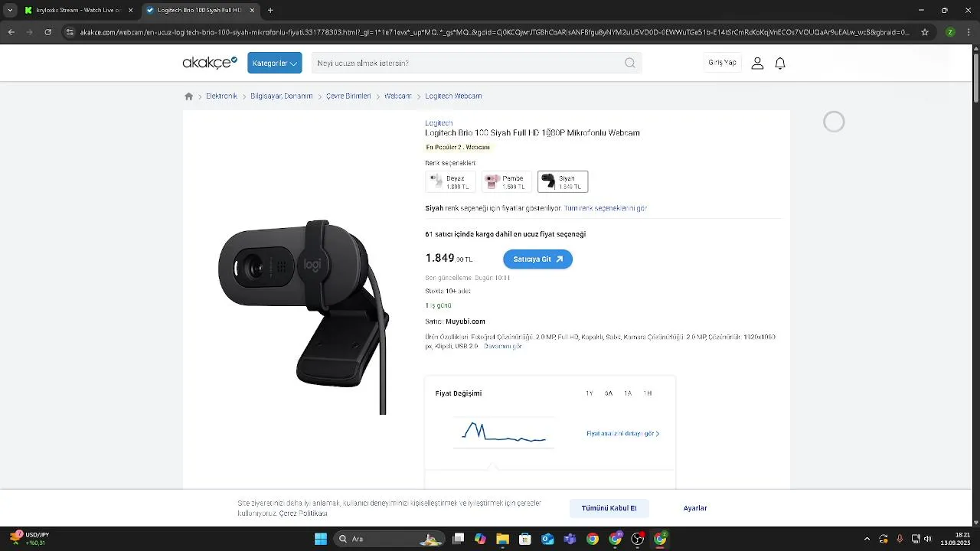Open the Webcam breadcrumb link
Image resolution: width=980 pixels, height=551 pixels.
397,96
